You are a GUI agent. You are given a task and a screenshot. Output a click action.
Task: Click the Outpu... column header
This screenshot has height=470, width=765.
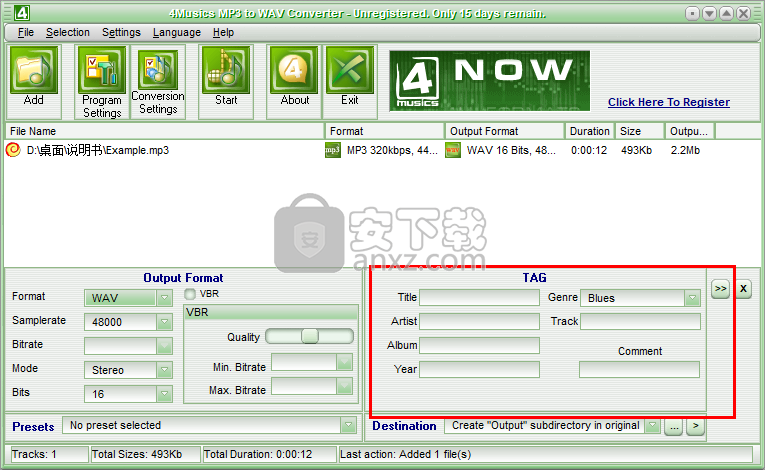pyautogui.click(x=689, y=131)
